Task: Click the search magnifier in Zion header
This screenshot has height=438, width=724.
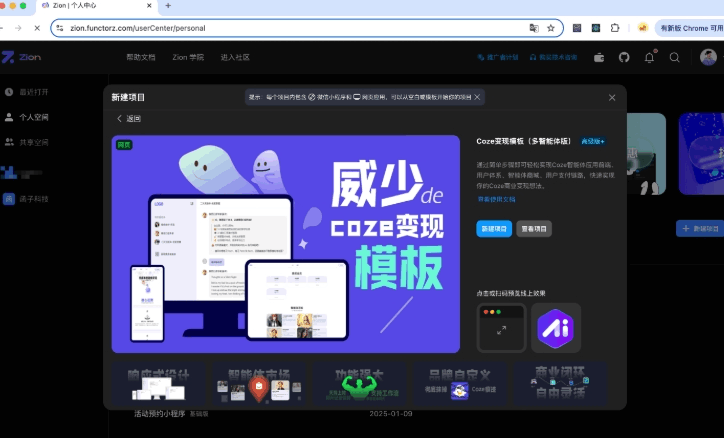Action: (x=674, y=57)
